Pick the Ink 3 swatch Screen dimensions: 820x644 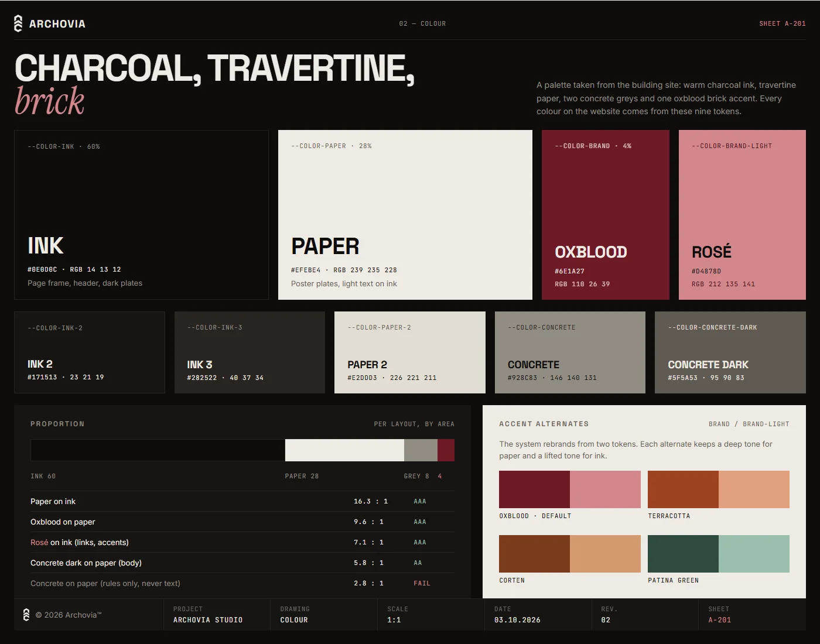coord(250,352)
